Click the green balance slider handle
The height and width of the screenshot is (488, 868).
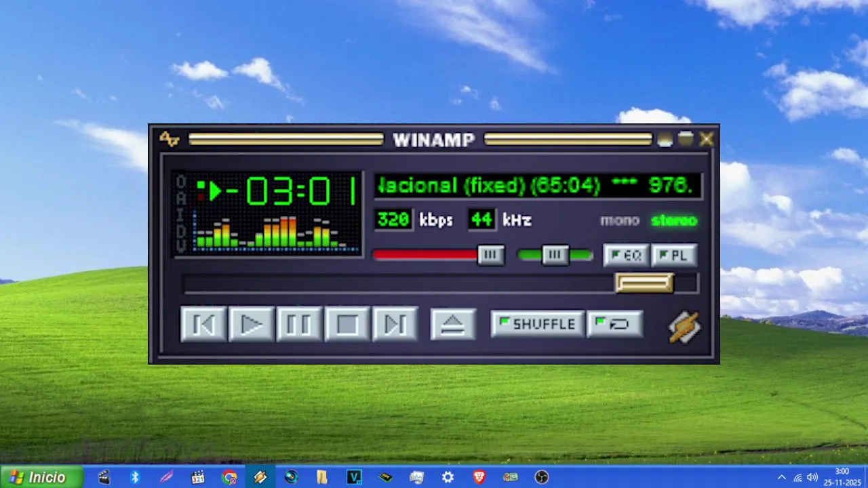click(555, 255)
